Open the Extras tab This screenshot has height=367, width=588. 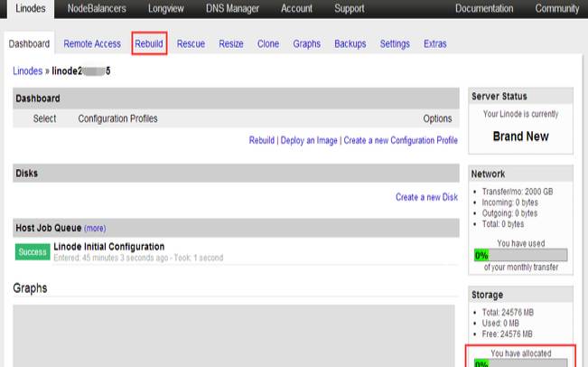[435, 43]
